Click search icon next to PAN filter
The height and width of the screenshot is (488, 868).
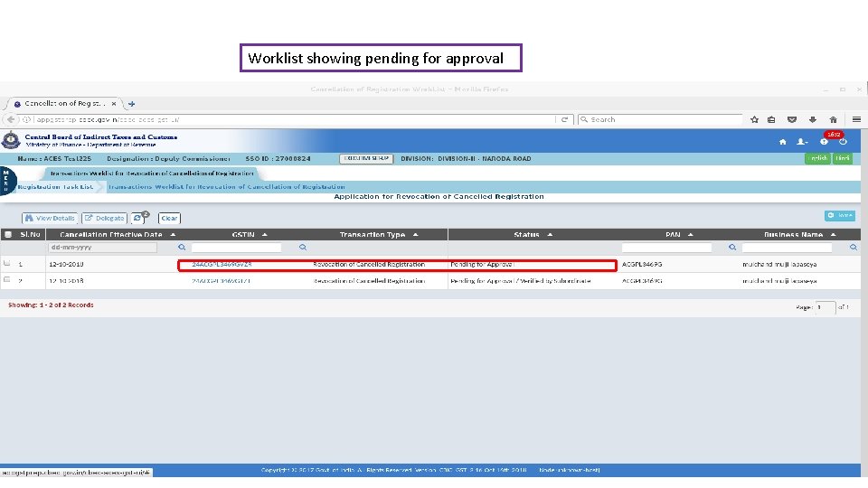(732, 248)
